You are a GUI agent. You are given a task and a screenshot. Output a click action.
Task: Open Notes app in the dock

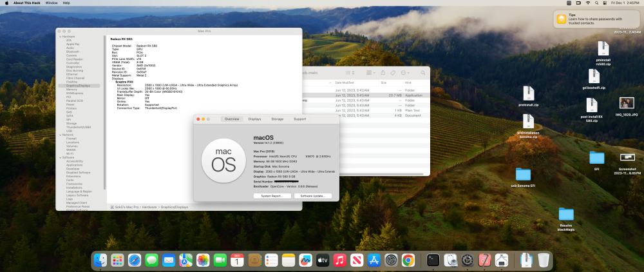click(289, 260)
